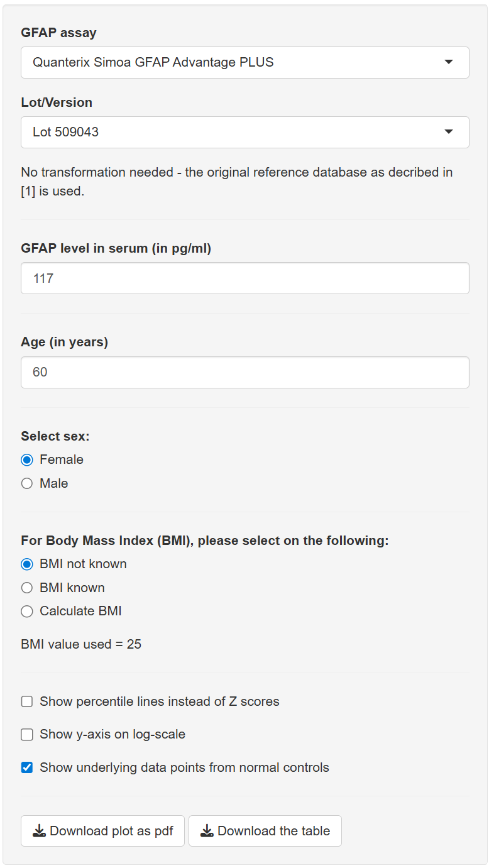Pick the 'Calculate BMI' option

27,612
